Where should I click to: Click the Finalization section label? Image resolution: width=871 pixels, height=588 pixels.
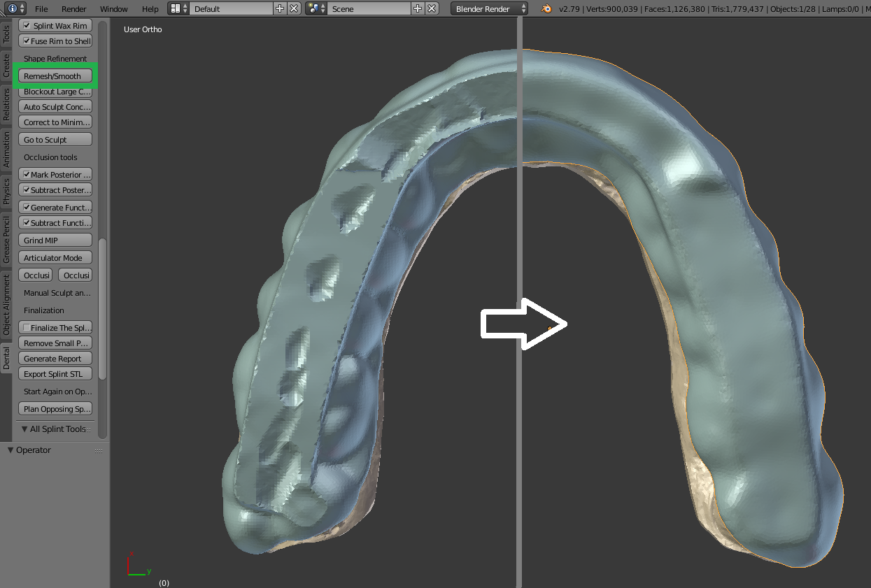click(43, 310)
